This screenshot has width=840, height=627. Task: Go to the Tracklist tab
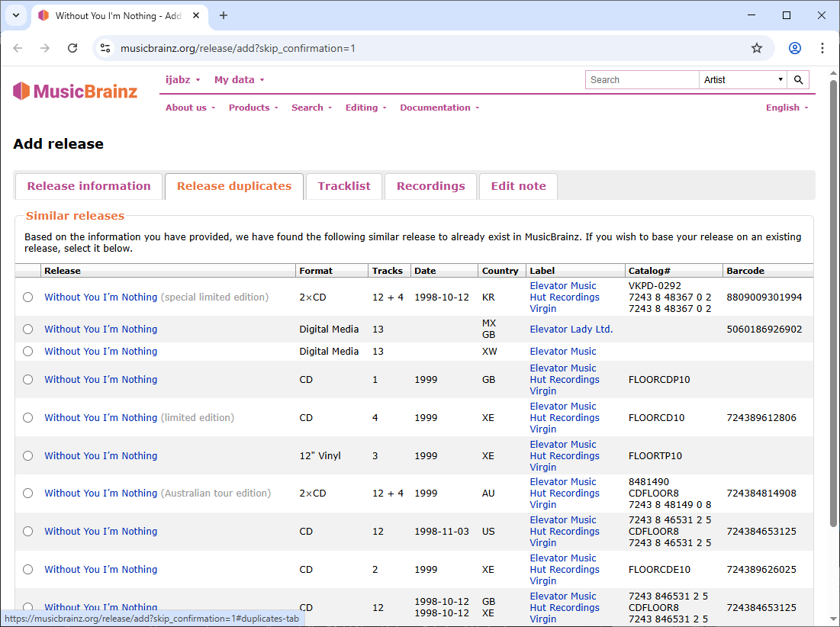(344, 186)
